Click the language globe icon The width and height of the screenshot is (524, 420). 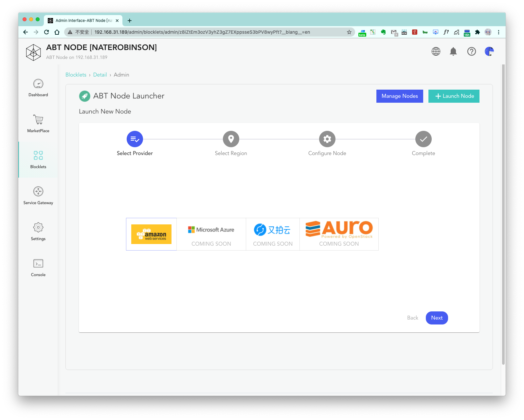click(436, 51)
